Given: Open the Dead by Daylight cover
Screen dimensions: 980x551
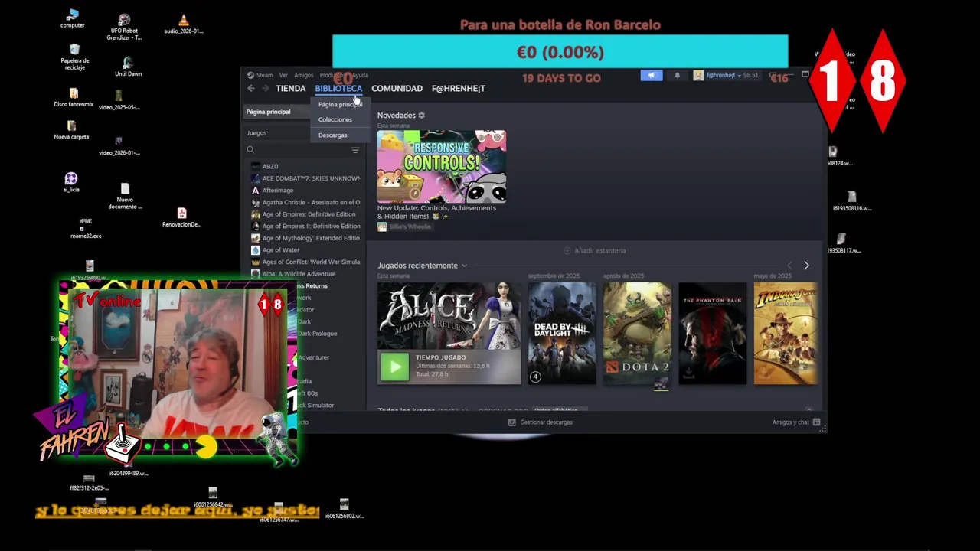Looking at the screenshot, I should [x=561, y=334].
